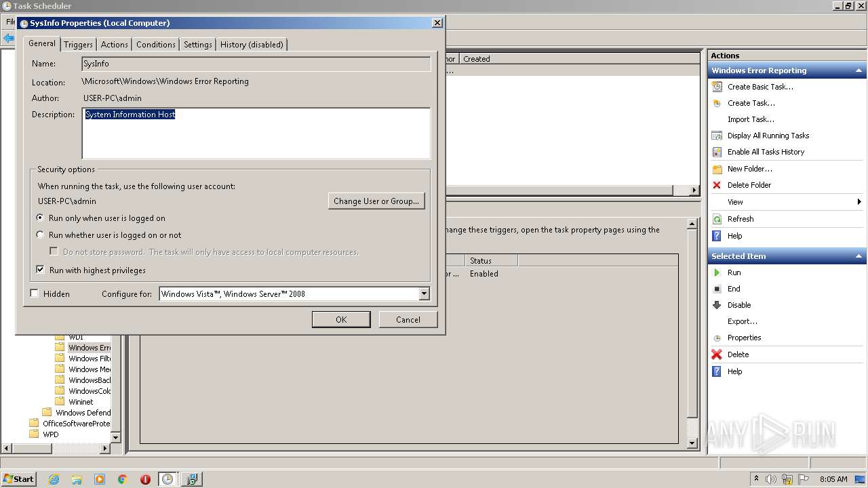868x488 pixels.
Task: Click the Properties icon in the Actions pane
Action: [x=717, y=338]
